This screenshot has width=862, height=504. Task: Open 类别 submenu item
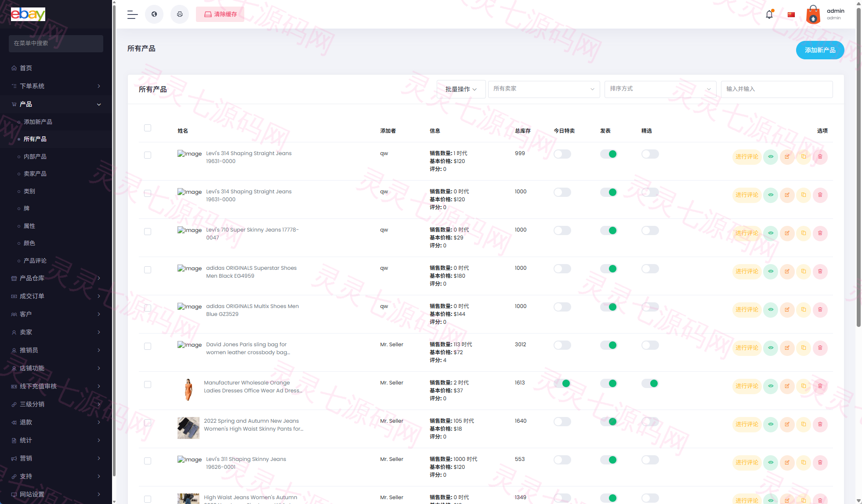(29, 191)
